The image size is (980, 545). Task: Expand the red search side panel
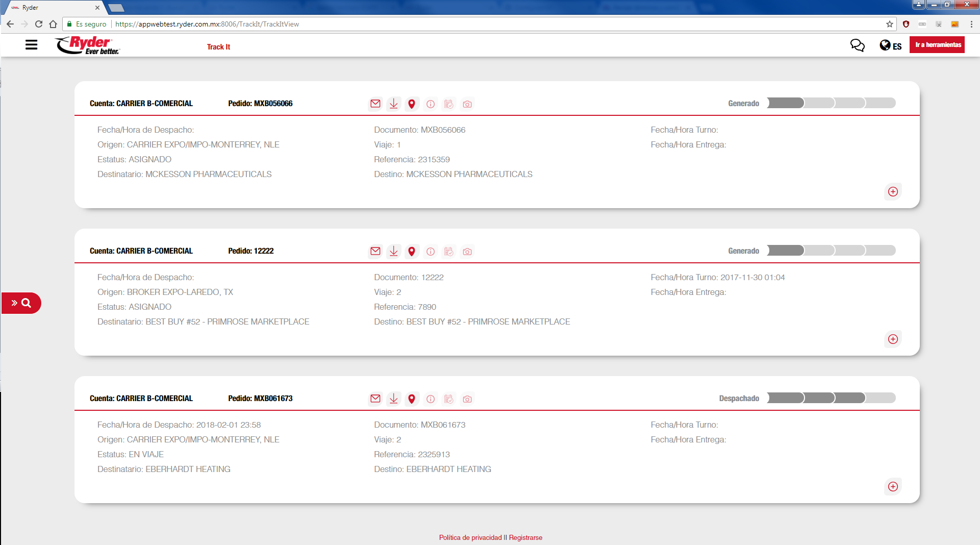[x=21, y=303]
